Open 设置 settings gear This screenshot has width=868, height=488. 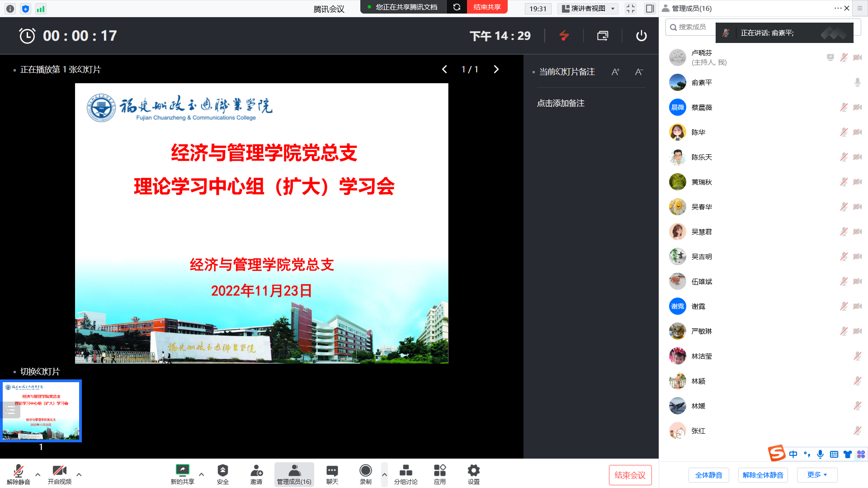(473, 474)
